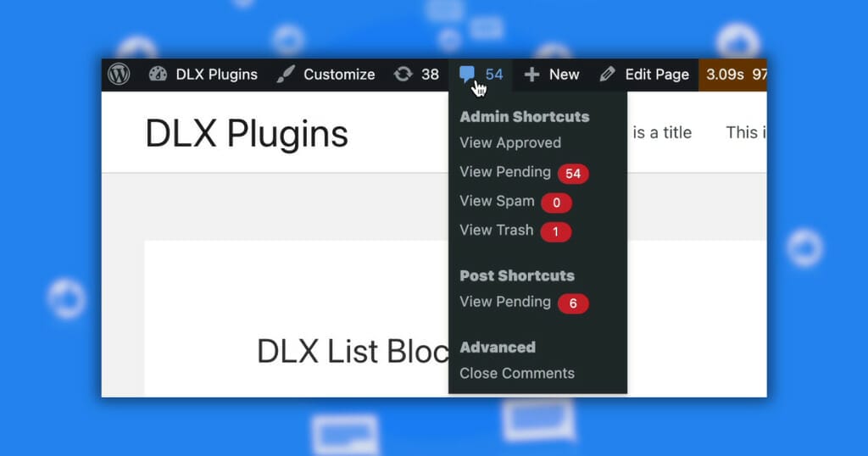The image size is (868, 456).
Task: Click the red 54 pending badge
Action: point(573,174)
